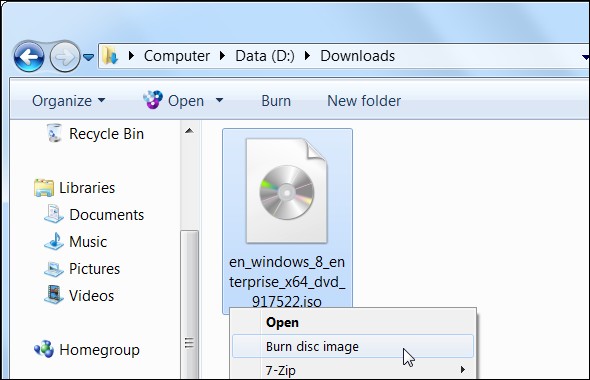Viewport: 590px width, 380px height.
Task: Go back with the blue Back arrow
Action: (29, 56)
